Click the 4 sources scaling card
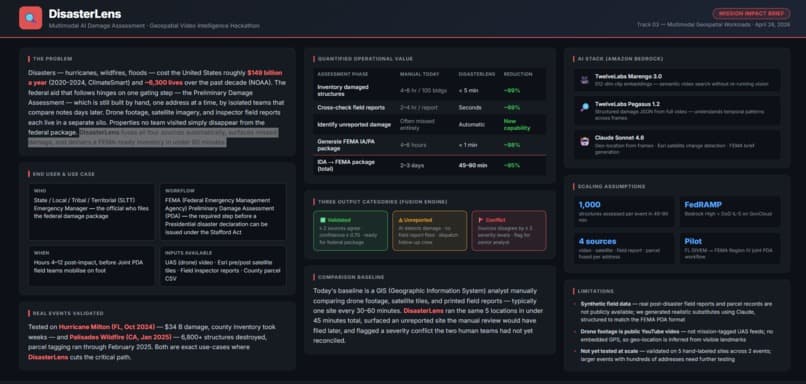This screenshot has height=384, width=806. click(624, 249)
